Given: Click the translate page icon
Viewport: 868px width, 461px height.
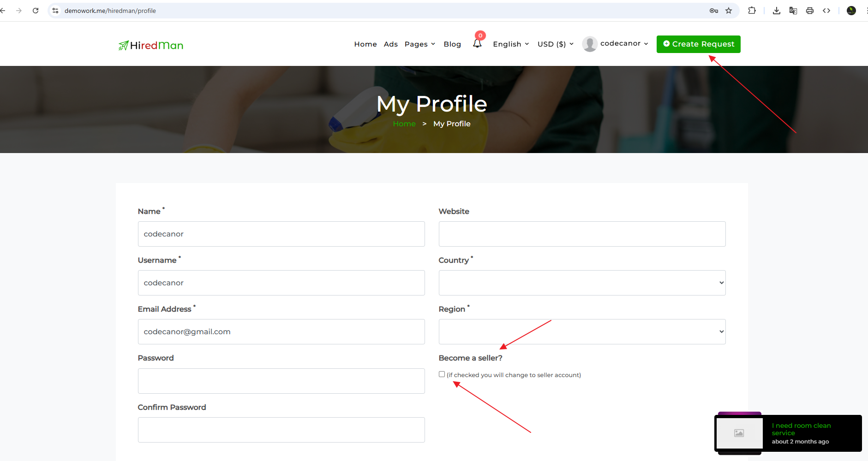Looking at the screenshot, I should pos(793,11).
